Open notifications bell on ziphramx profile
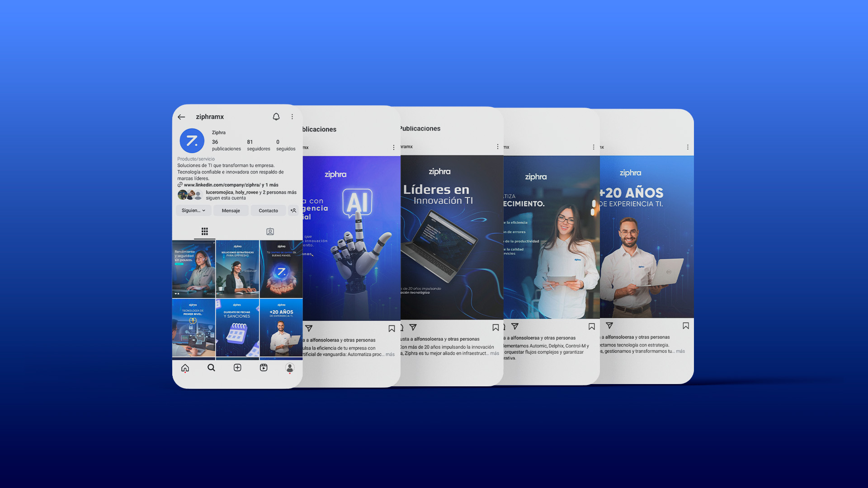The image size is (868, 488). click(x=276, y=117)
